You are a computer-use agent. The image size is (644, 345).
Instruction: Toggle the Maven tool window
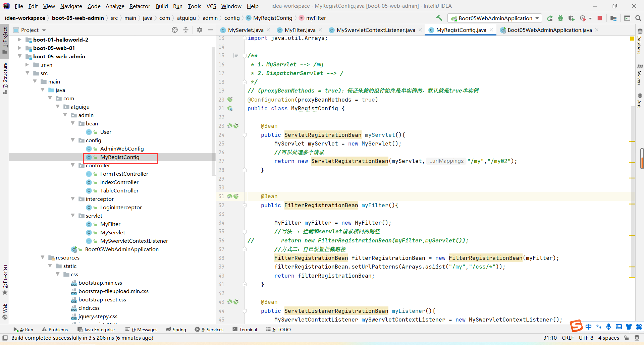point(639,74)
